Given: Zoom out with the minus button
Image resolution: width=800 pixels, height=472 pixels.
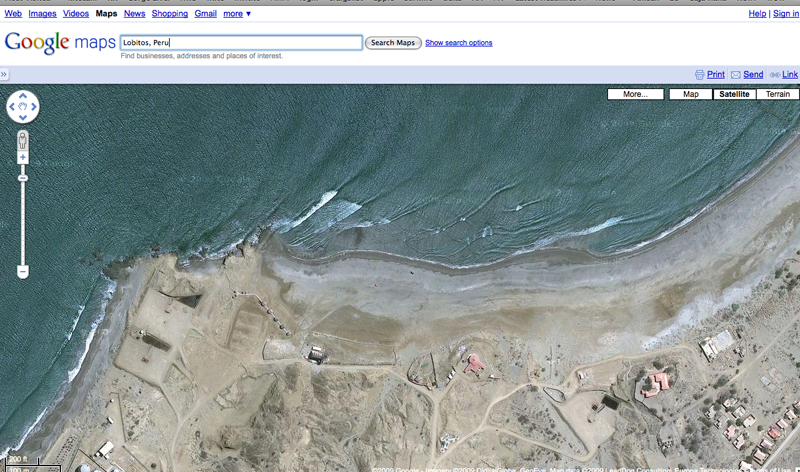Looking at the screenshot, I should pyautogui.click(x=22, y=271).
